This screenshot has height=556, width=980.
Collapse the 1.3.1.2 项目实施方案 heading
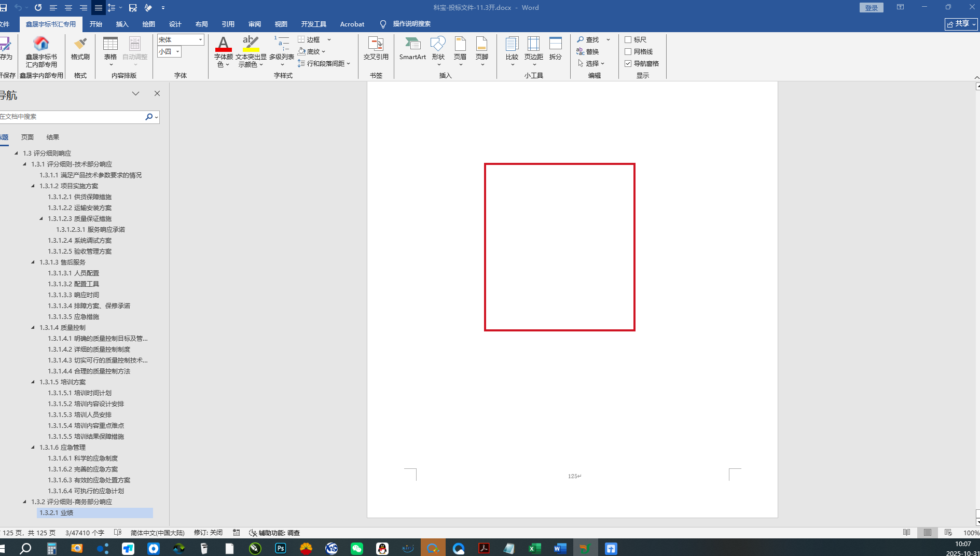(x=33, y=186)
